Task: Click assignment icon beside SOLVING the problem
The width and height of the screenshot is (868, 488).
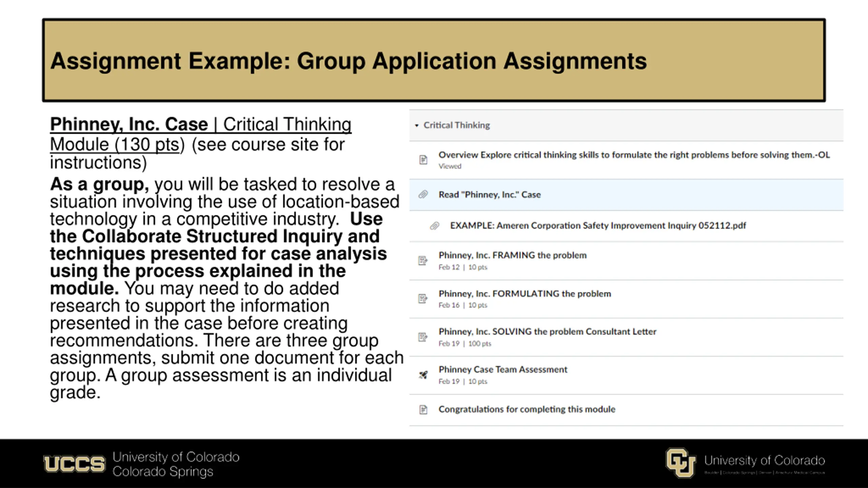Action: coord(423,337)
